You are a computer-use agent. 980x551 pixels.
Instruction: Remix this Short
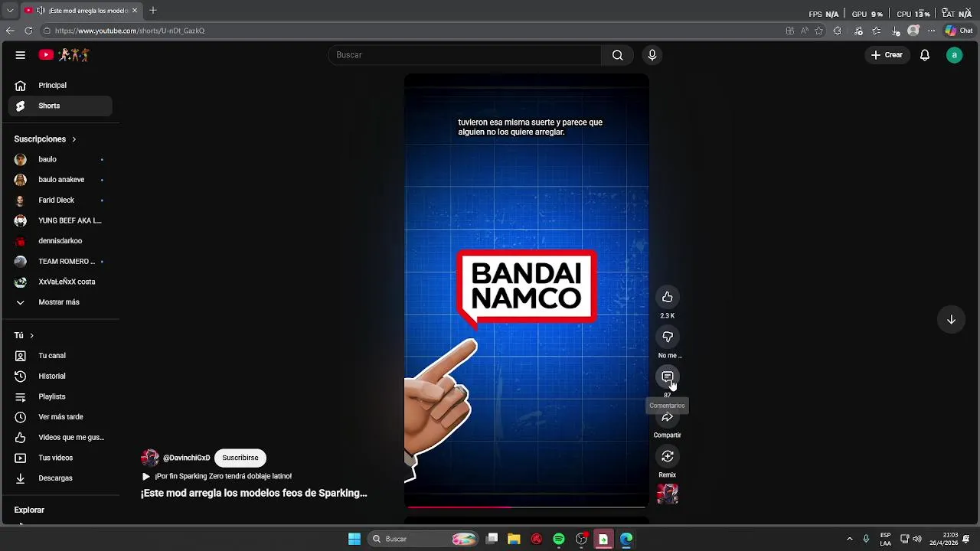coord(668,456)
